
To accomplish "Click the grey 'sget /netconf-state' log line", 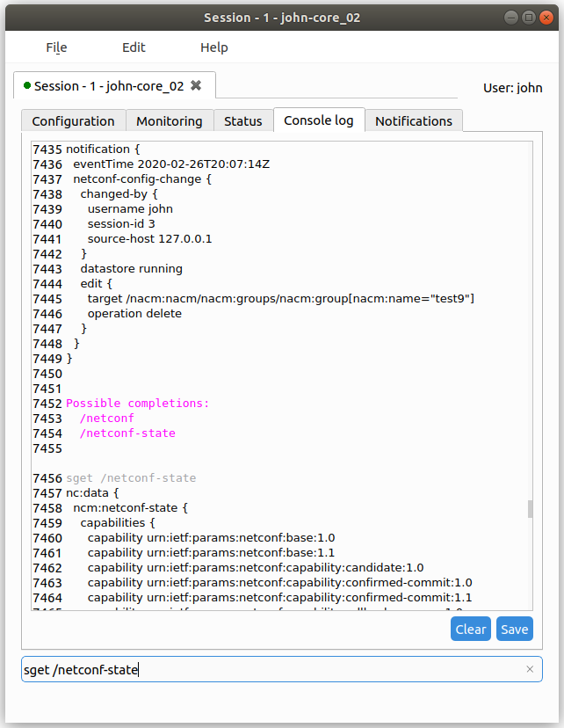I will [x=131, y=477].
